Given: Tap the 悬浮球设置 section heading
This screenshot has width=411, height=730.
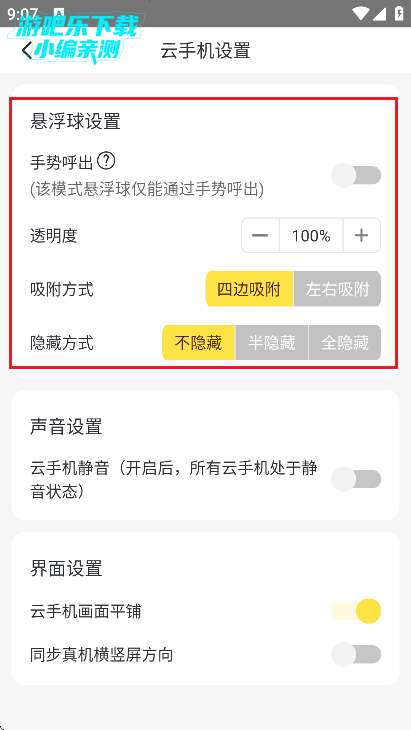Looking at the screenshot, I should [x=75, y=122].
